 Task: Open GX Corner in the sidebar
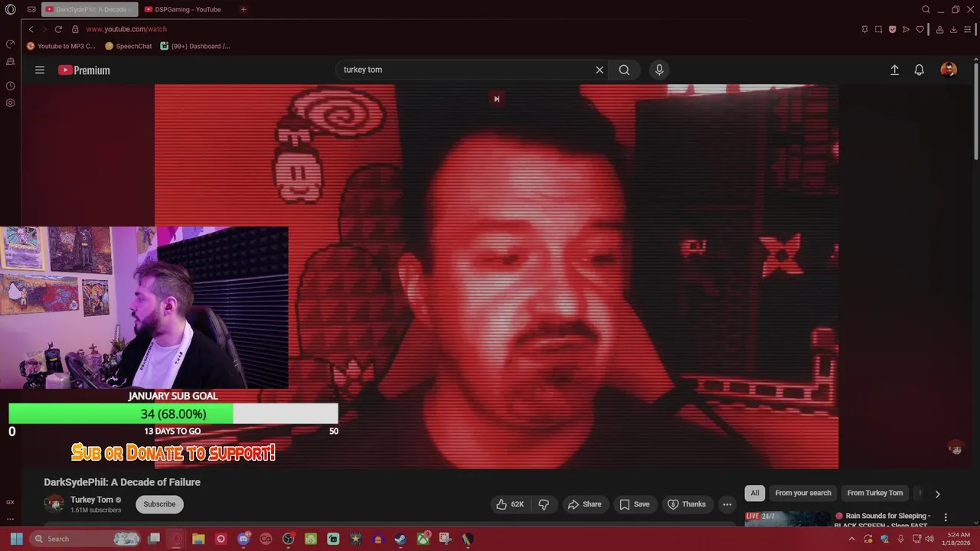pos(11,502)
